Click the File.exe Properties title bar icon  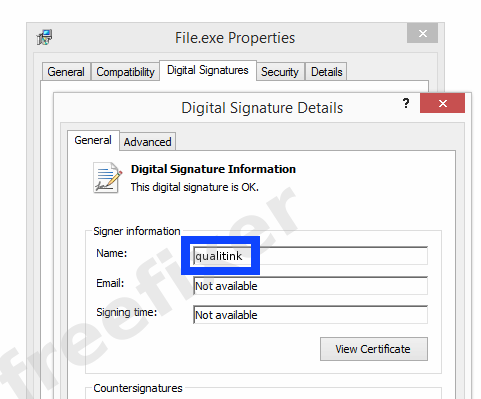(x=45, y=37)
